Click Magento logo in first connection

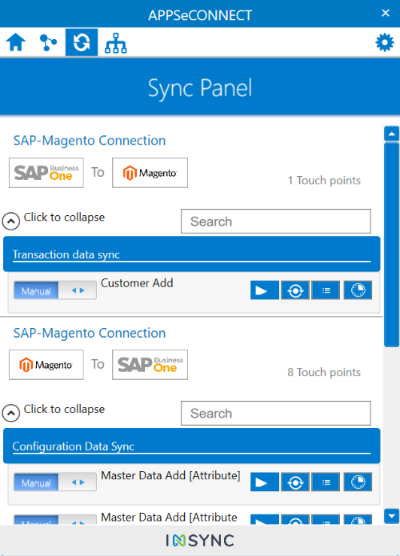(x=150, y=173)
